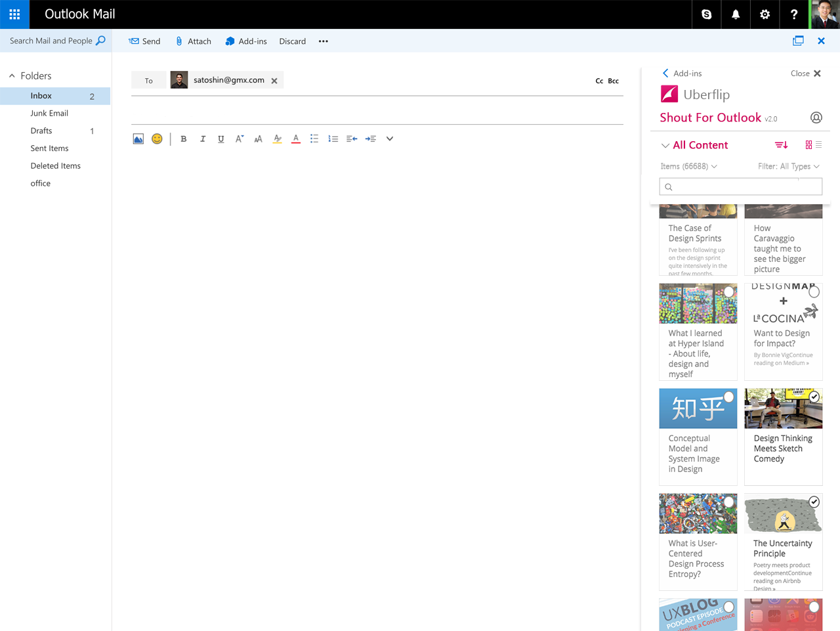840x631 pixels.
Task: Insert numbered list
Action: coord(333,139)
